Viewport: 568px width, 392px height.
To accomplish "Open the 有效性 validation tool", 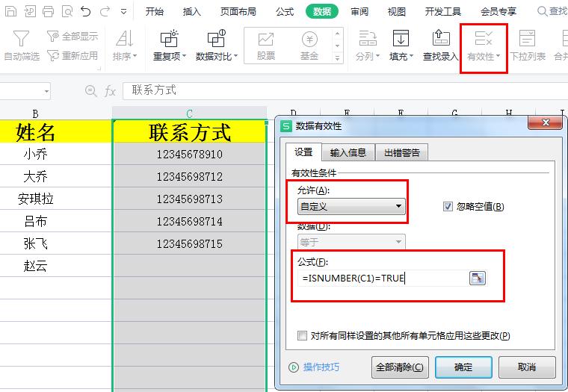I will tap(484, 46).
